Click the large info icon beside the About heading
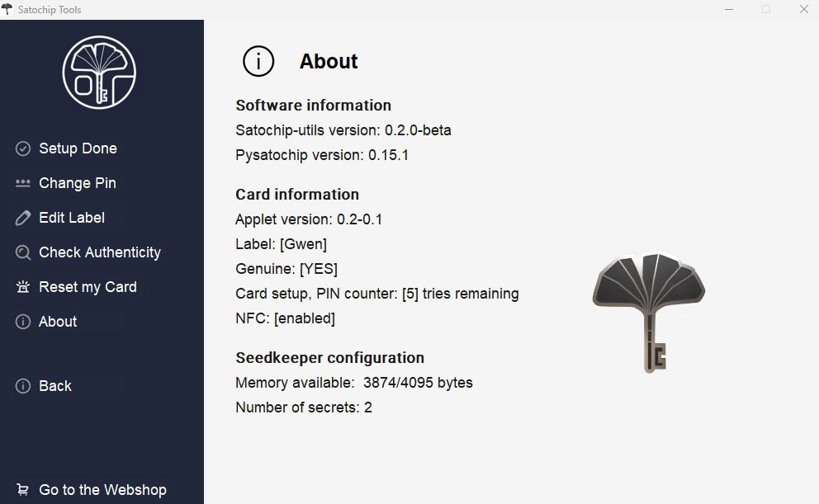Viewport: 819px width, 504px height. (258, 61)
